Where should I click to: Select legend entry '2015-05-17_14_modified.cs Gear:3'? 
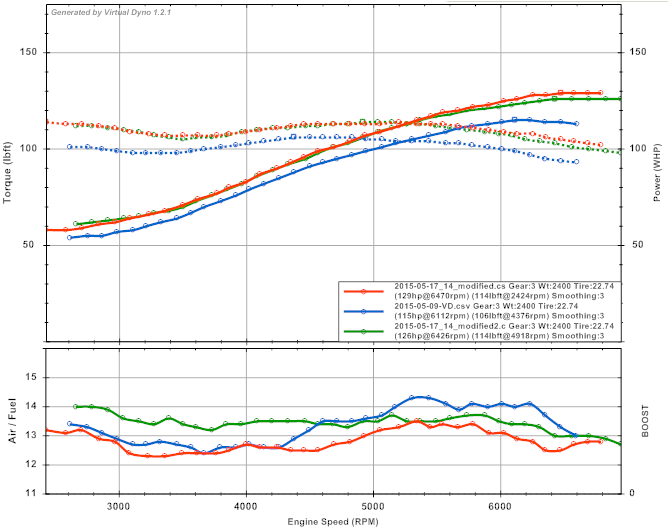coord(465,286)
